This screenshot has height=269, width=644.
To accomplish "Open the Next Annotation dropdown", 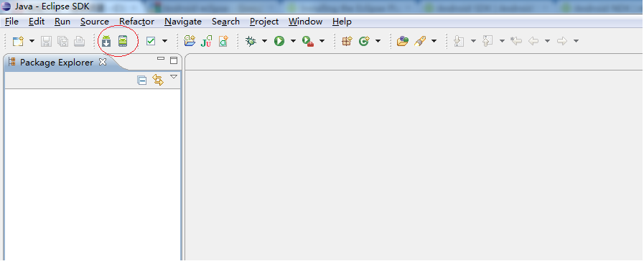I will pos(473,41).
